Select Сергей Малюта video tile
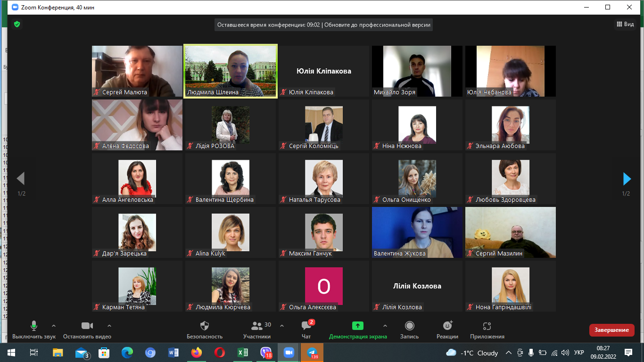 [x=137, y=71]
